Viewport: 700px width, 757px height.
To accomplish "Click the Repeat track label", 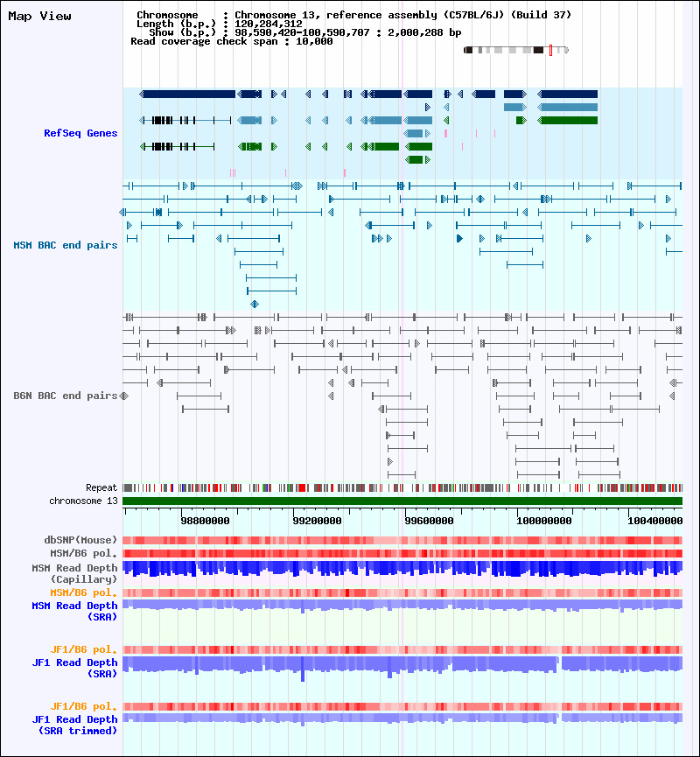I will coord(101,487).
